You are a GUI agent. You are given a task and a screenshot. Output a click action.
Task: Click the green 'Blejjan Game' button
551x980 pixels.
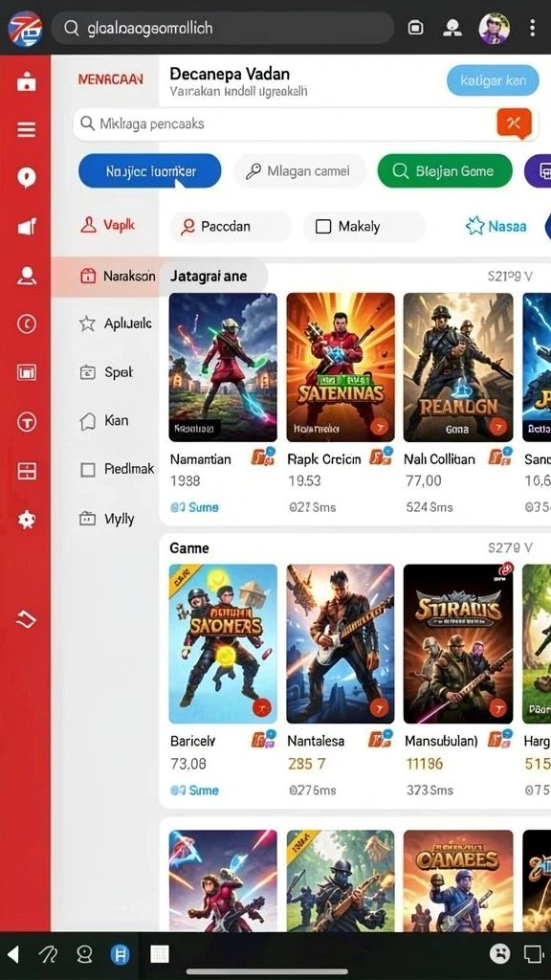(x=445, y=170)
